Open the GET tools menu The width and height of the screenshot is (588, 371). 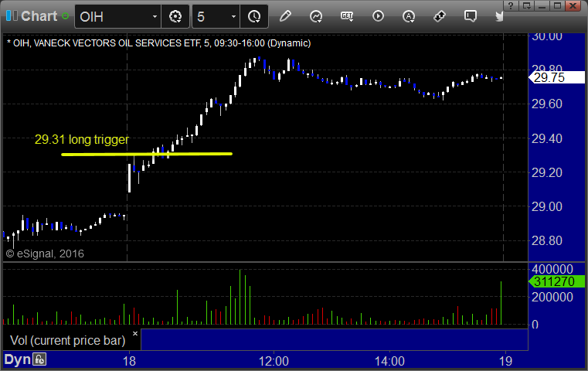tap(347, 16)
